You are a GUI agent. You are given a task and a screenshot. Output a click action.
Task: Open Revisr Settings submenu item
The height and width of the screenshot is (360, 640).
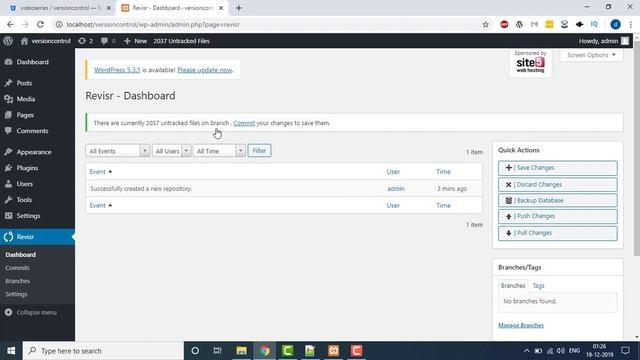pyautogui.click(x=16, y=294)
